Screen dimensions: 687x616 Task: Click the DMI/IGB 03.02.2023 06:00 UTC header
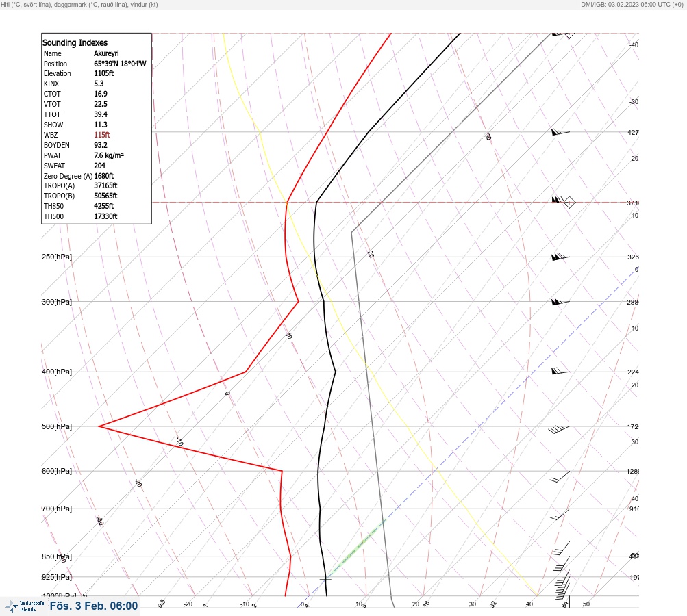(632, 4)
